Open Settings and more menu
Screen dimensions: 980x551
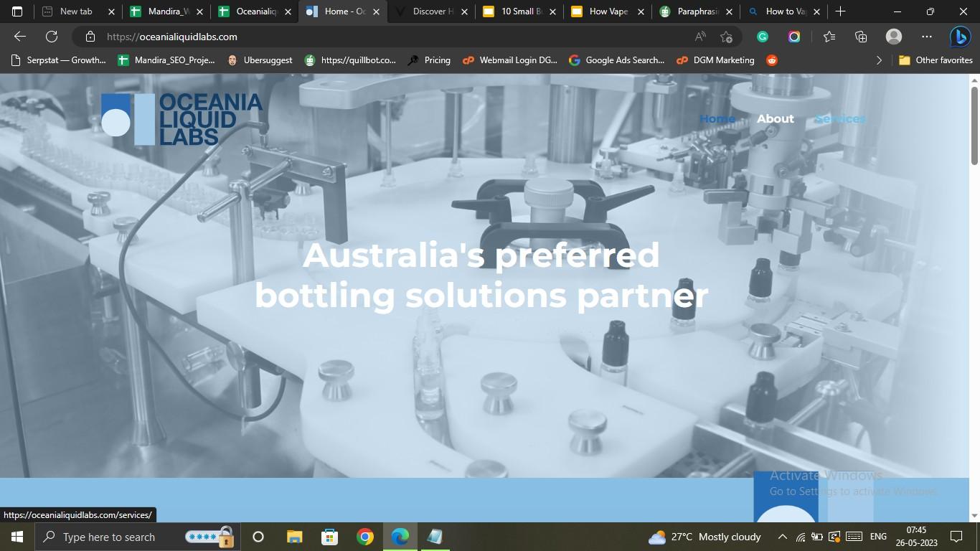pos(927,37)
